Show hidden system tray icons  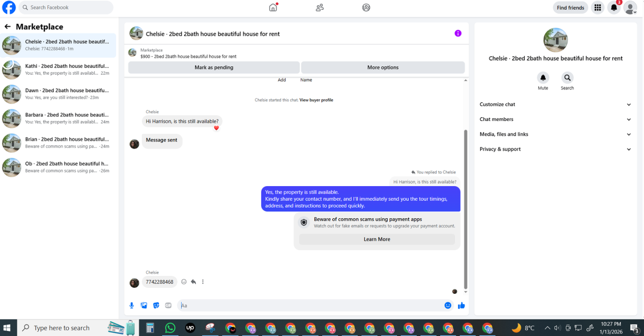(547, 328)
